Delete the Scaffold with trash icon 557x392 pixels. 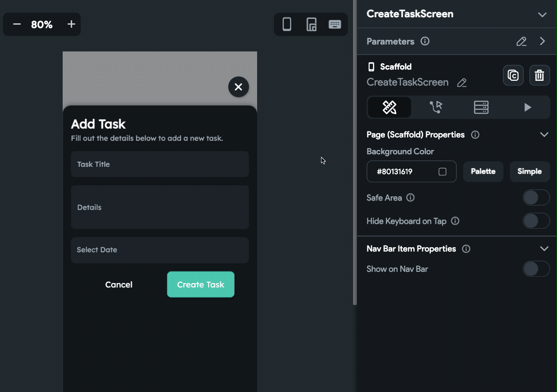click(x=539, y=75)
